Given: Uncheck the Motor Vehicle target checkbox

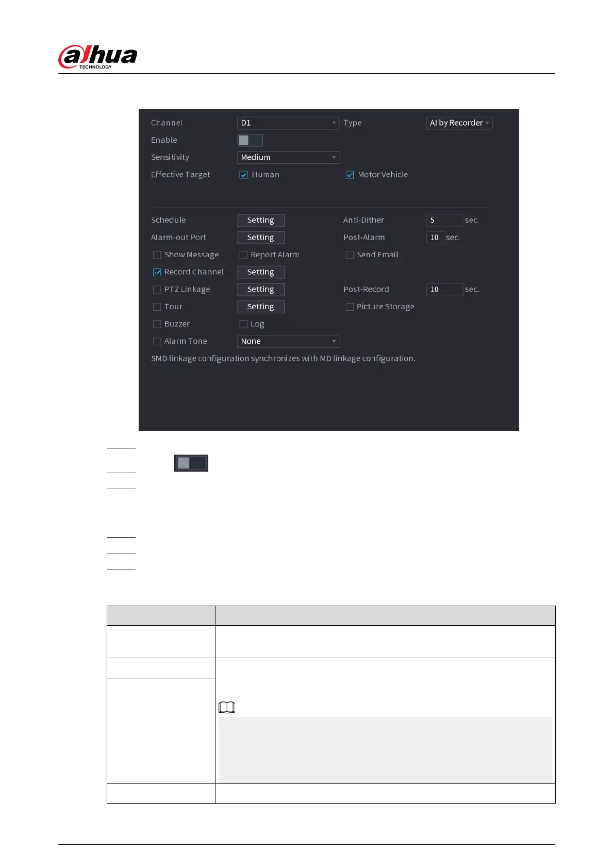Looking at the screenshot, I should [x=350, y=175].
